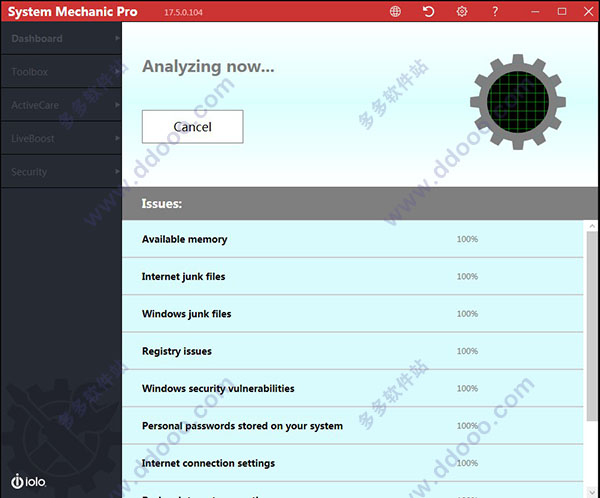Click the scroll up arrow of issues list

592,226
